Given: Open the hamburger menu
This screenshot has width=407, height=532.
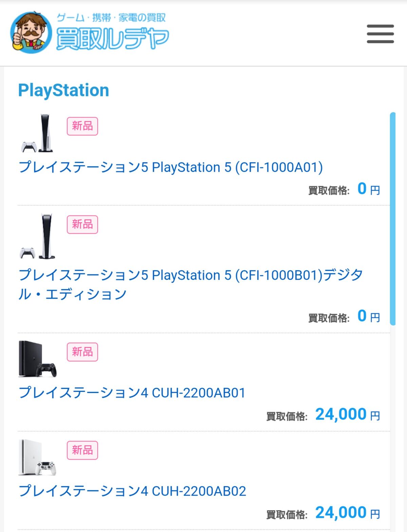Looking at the screenshot, I should 380,34.
